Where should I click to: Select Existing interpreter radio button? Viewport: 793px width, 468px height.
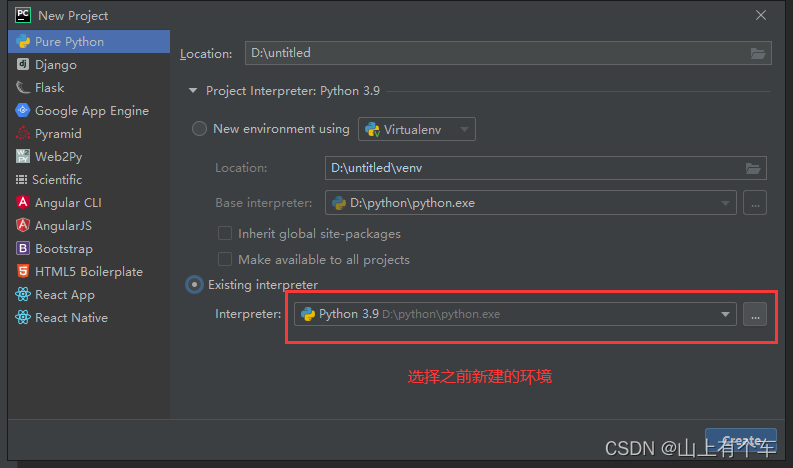(x=194, y=284)
